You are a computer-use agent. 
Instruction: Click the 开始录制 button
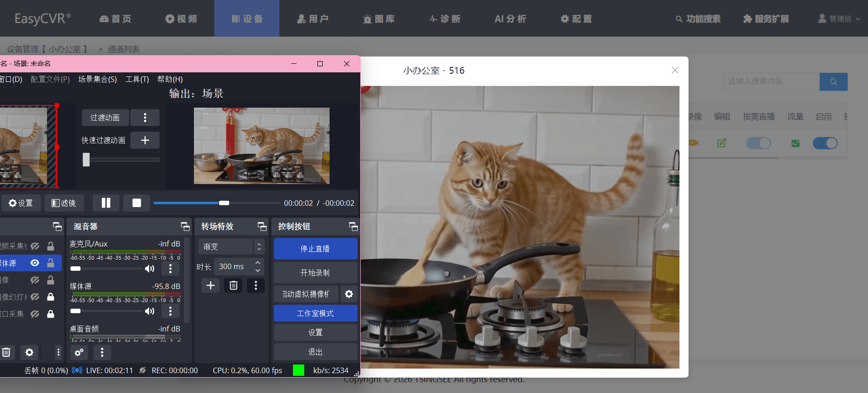pos(316,273)
